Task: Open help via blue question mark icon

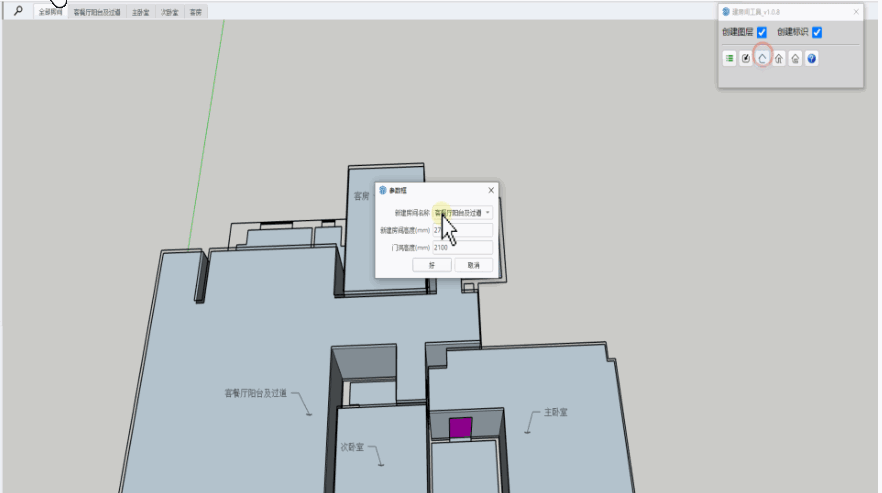Action: click(x=811, y=59)
